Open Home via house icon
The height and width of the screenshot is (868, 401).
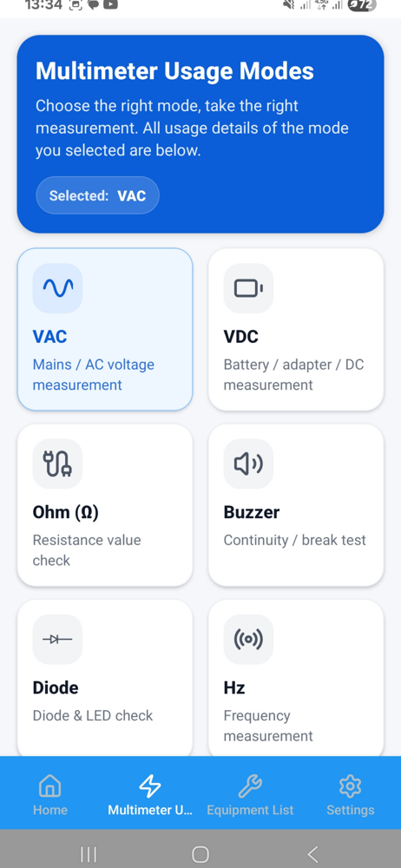(x=49, y=785)
